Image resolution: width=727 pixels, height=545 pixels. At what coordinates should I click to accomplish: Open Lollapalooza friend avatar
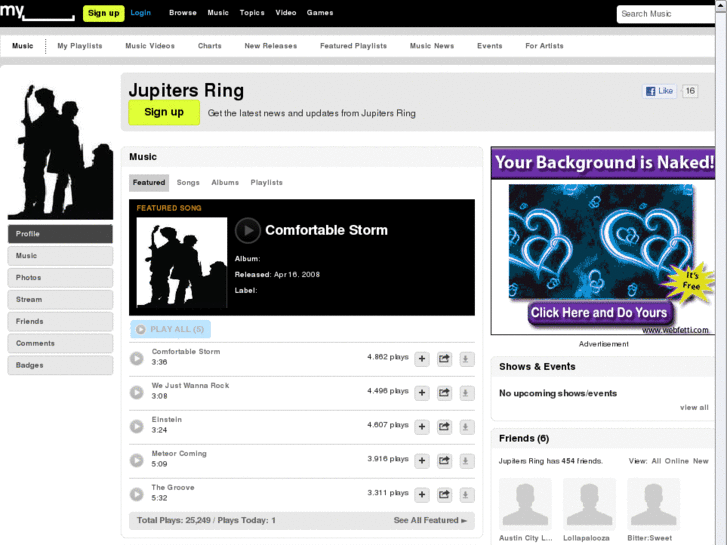point(589,504)
